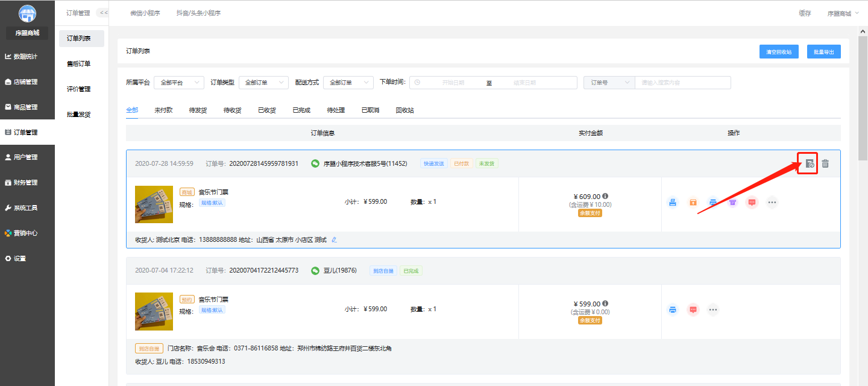
Task: Click the orange ship-package icon in first order
Action: pos(693,203)
